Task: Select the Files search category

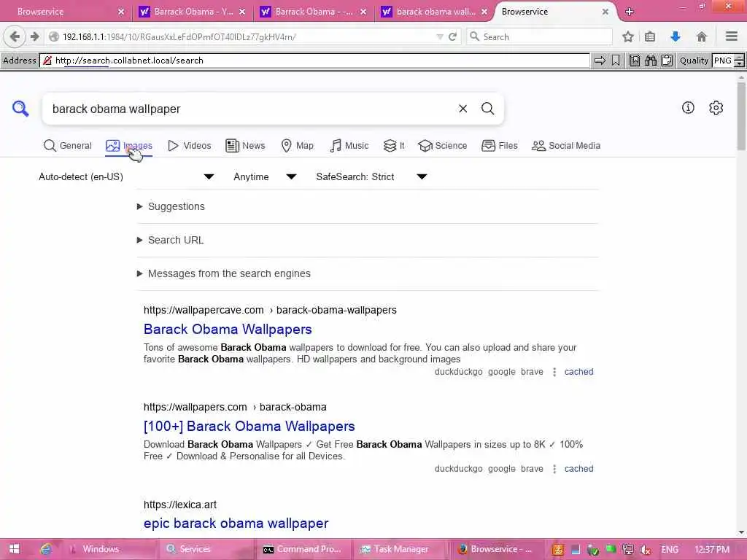Action: (x=499, y=146)
